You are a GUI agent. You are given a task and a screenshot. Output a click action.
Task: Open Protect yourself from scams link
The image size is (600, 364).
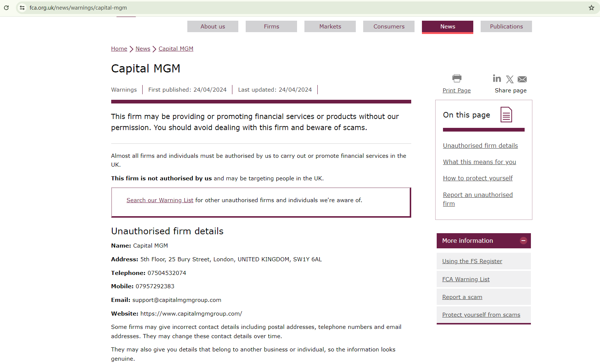point(481,315)
